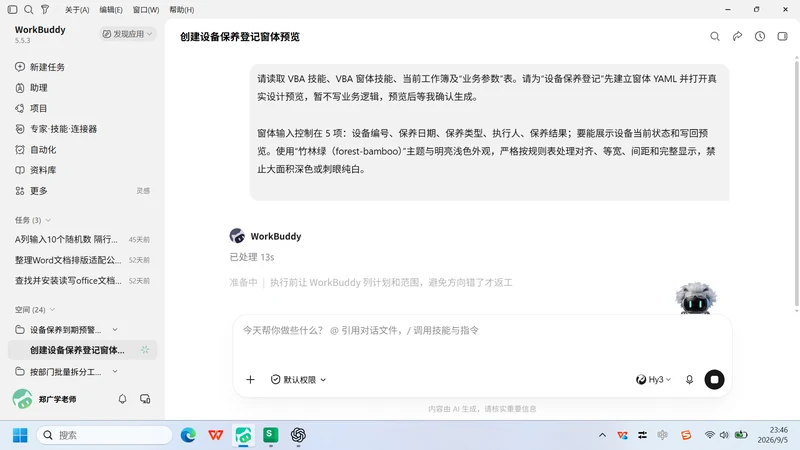
Task: Click the robot mascot above input box
Action: [695, 298]
